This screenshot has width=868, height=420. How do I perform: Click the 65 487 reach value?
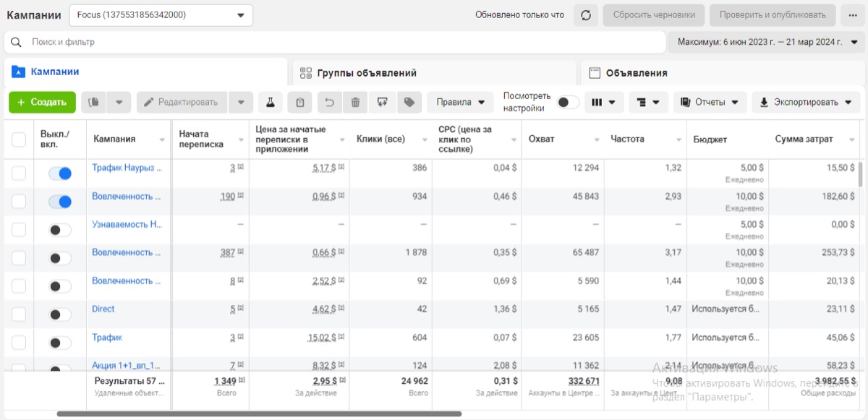584,252
